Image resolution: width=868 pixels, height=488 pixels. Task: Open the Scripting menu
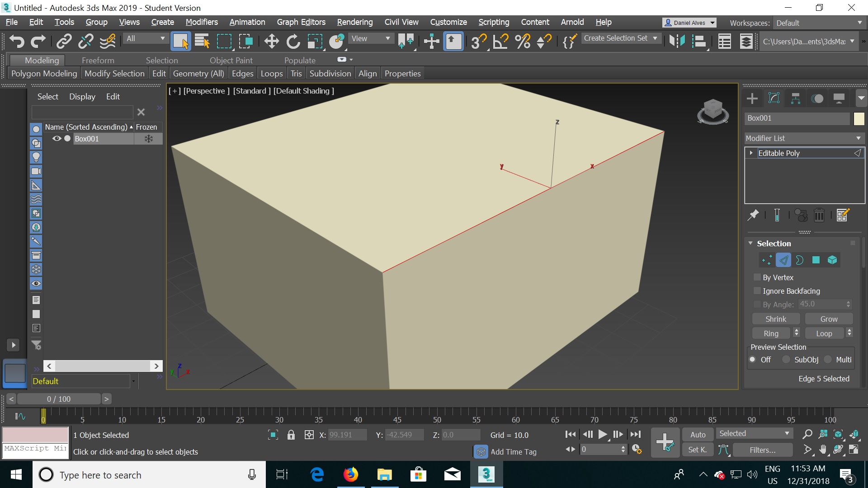point(494,22)
